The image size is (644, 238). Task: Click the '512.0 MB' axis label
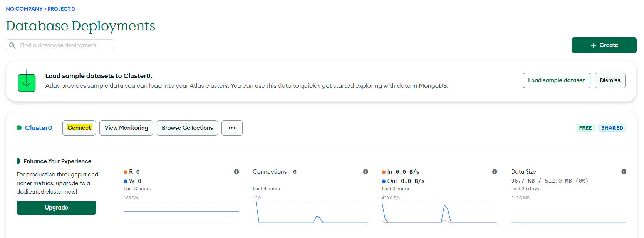pyautogui.click(x=520, y=198)
